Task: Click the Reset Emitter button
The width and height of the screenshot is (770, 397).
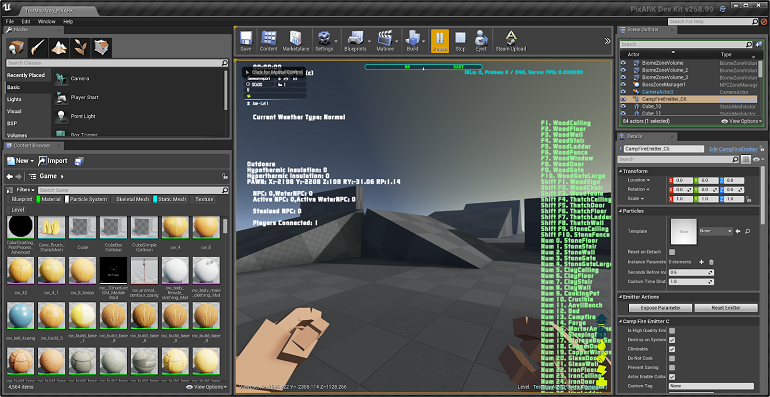Action: click(727, 308)
